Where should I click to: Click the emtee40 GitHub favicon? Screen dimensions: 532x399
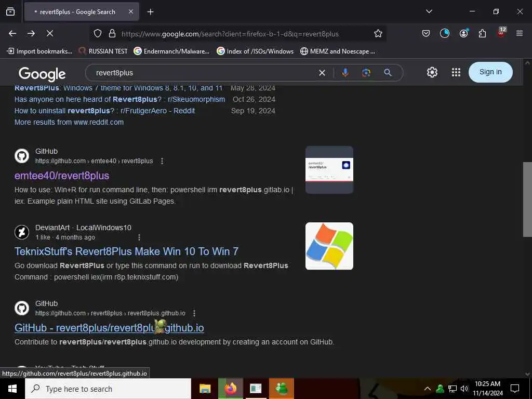coord(22,156)
